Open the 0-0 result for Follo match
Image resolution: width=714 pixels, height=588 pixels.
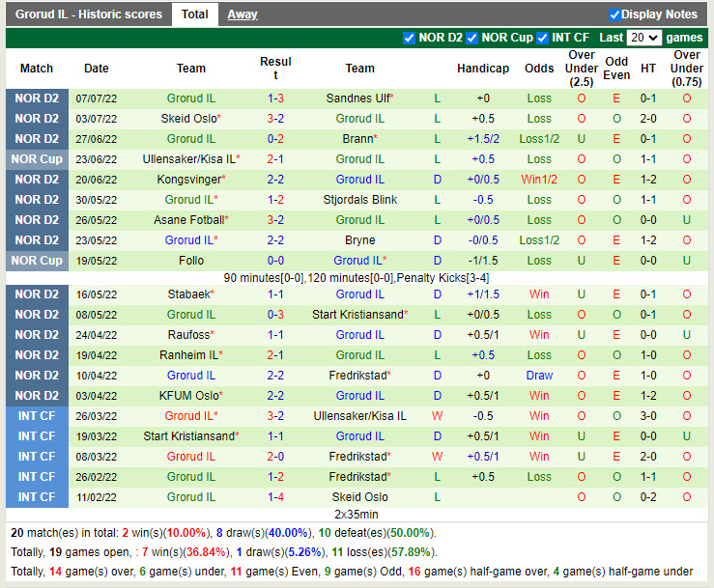pos(275,261)
